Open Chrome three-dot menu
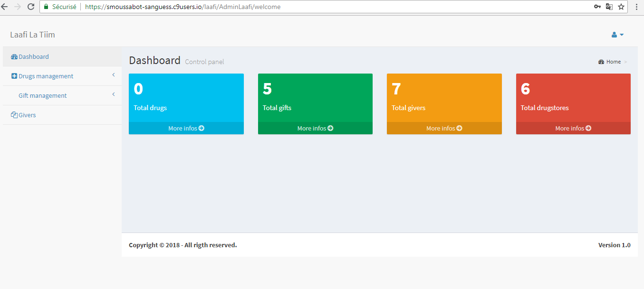 (636, 7)
